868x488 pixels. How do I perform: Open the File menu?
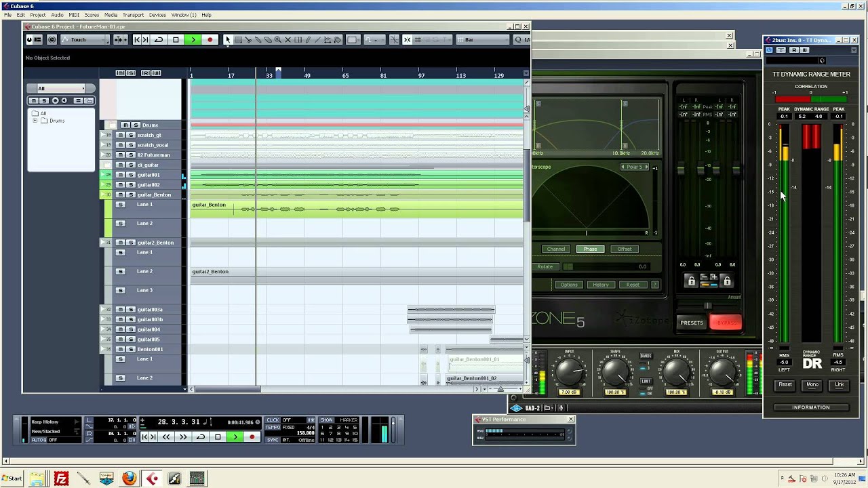point(7,15)
